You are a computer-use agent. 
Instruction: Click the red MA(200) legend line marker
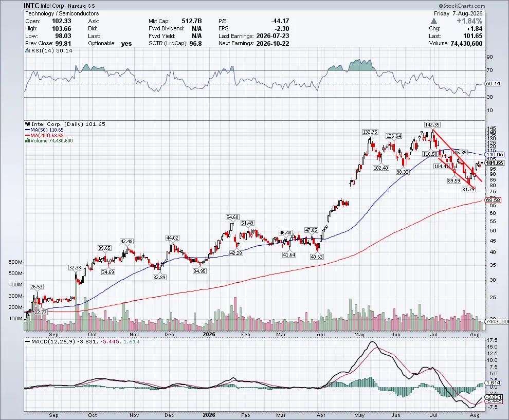point(28,135)
